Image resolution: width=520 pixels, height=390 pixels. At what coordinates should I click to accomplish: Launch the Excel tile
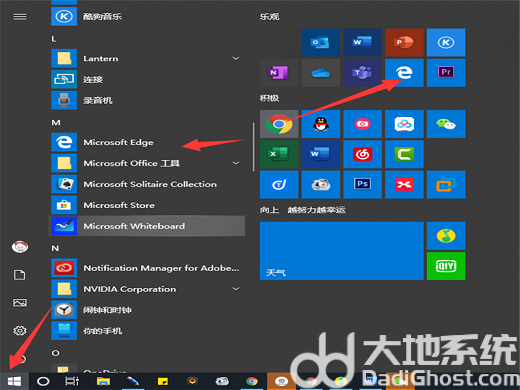point(279,154)
